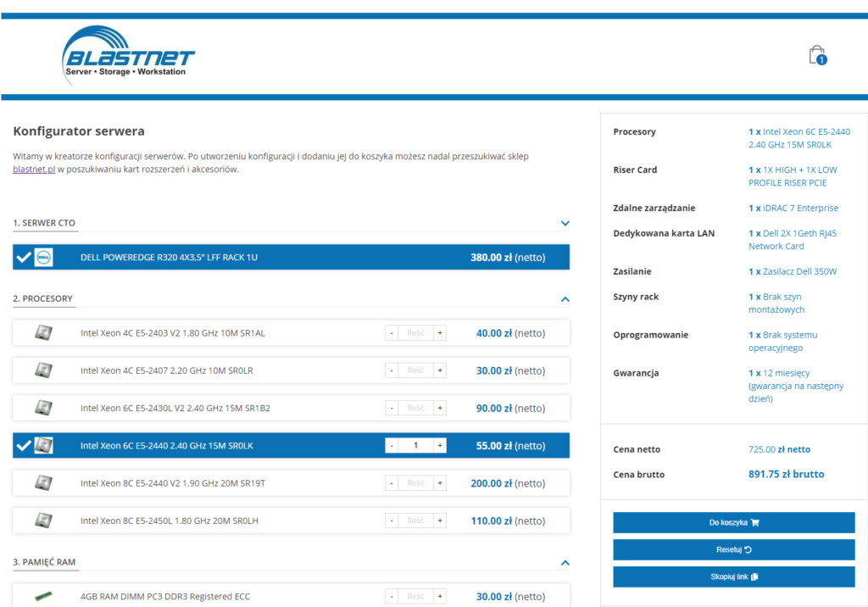Collapse the 3. PAMIĘĆ RAM section chevron
The image size is (868, 607).
[565, 563]
